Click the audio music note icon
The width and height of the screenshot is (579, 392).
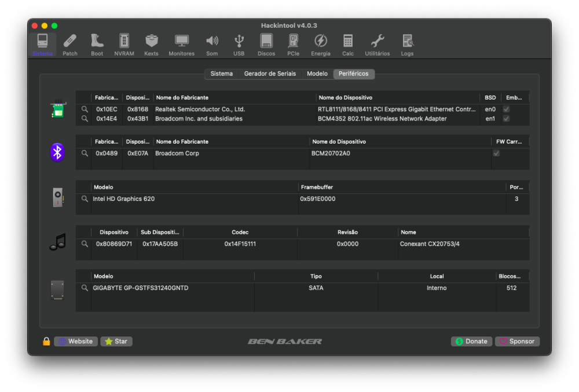57,242
